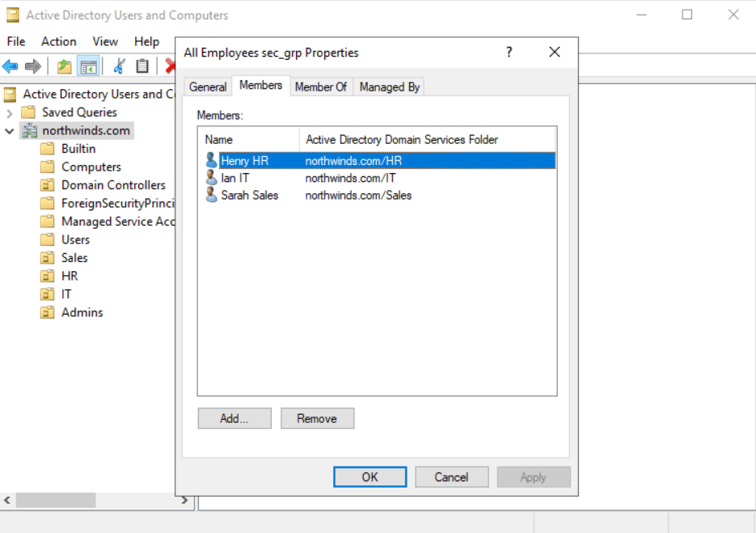756x533 pixels.
Task: Switch to the Member Of tab
Action: [x=320, y=87]
